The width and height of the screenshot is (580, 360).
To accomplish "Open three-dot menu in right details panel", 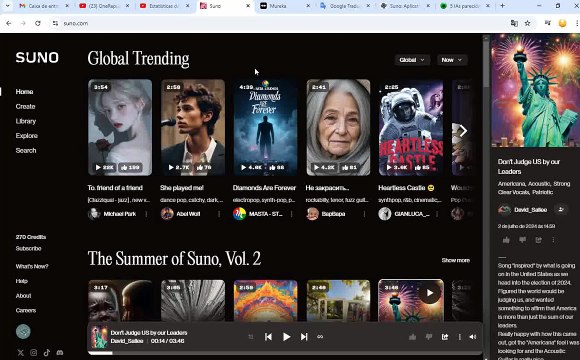I will 553,240.
